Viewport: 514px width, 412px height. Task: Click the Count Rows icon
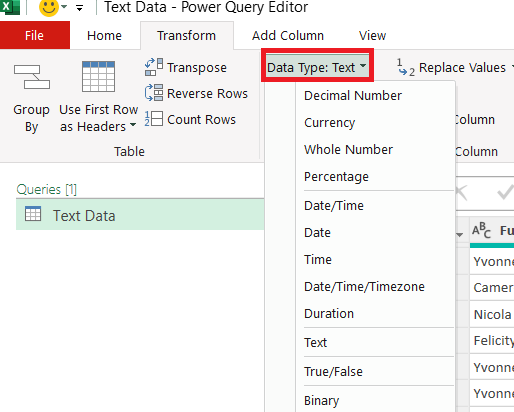[x=154, y=119]
